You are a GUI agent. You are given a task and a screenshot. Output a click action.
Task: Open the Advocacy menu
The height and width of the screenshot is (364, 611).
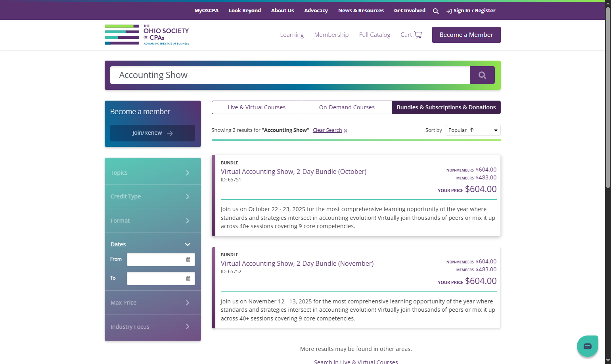316,11
